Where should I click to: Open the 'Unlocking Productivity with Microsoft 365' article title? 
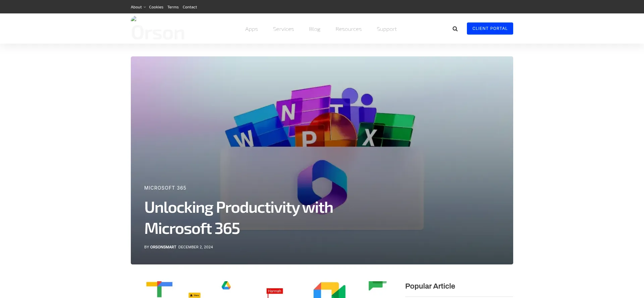[x=238, y=218]
